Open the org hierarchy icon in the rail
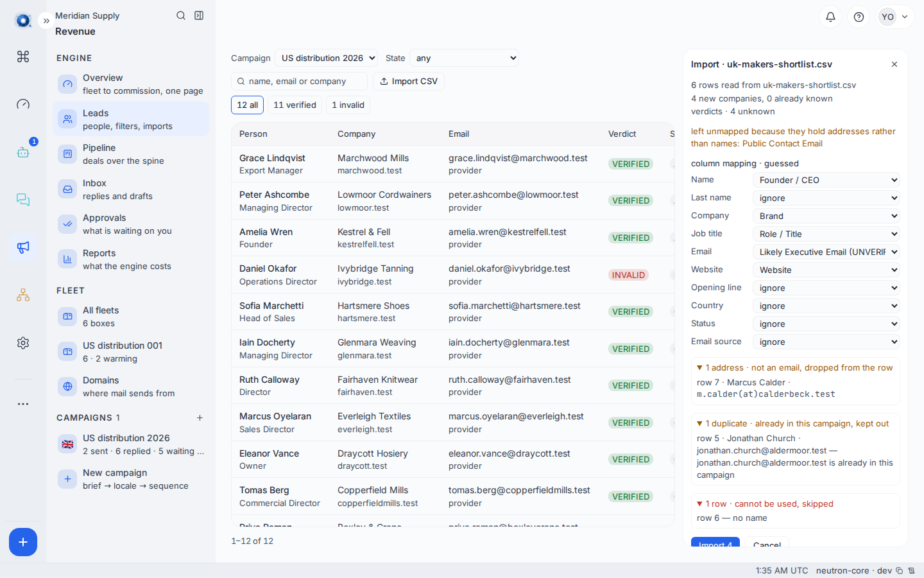The image size is (924, 578). tap(23, 295)
